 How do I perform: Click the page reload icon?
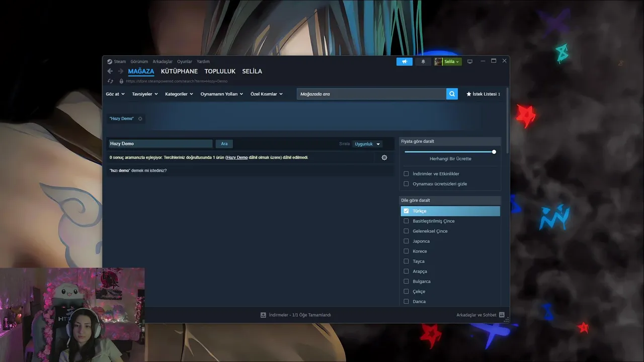point(111,81)
